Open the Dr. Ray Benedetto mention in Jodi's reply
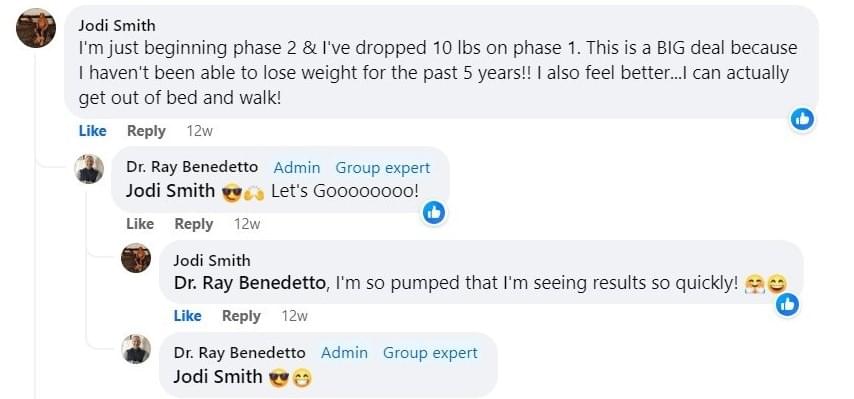854x399 pixels. (x=251, y=283)
